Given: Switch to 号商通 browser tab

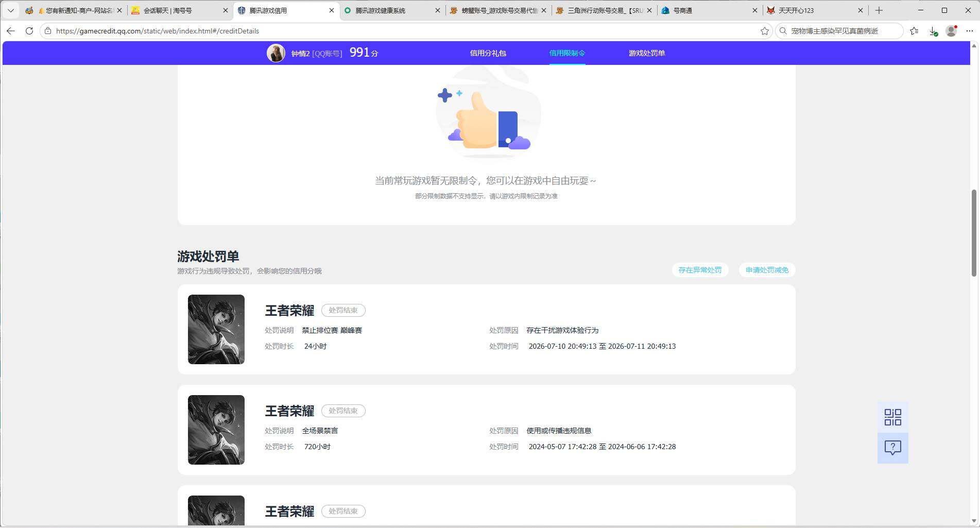Looking at the screenshot, I should [709, 10].
